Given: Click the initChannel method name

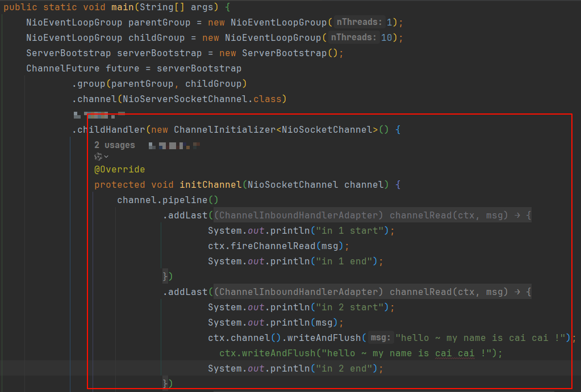Looking at the screenshot, I should coord(211,184).
